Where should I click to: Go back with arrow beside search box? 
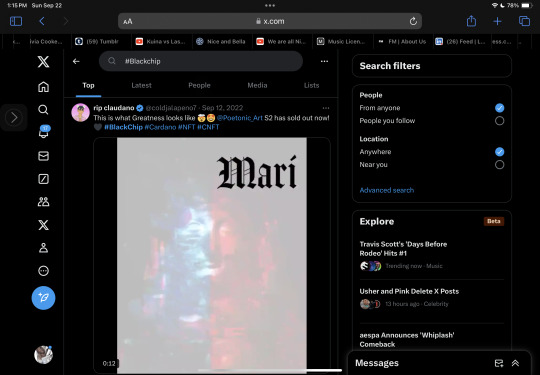pos(76,61)
